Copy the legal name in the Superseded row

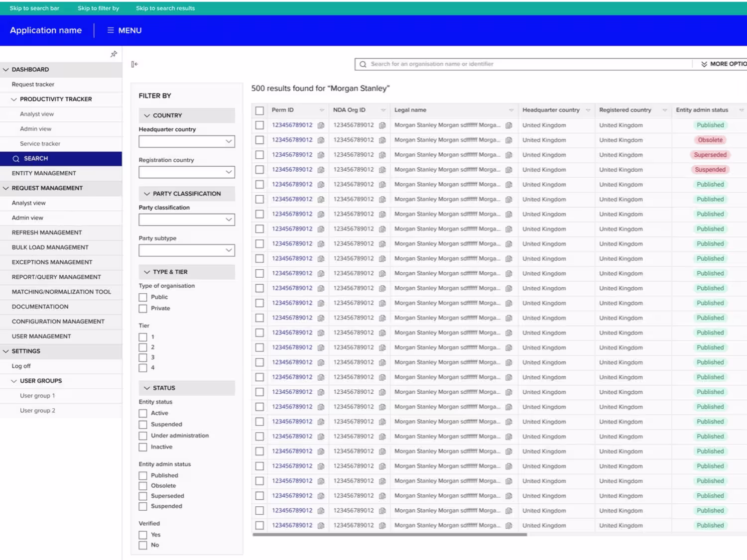pyautogui.click(x=509, y=155)
